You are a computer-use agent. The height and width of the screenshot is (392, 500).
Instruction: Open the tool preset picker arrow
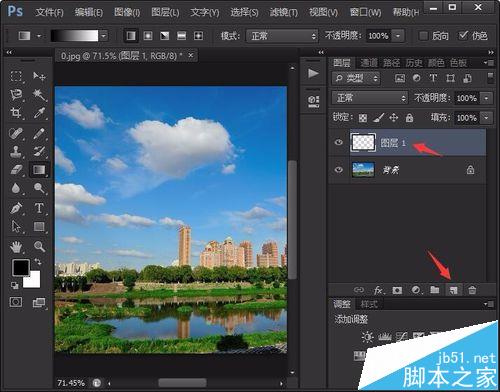[x=39, y=36]
